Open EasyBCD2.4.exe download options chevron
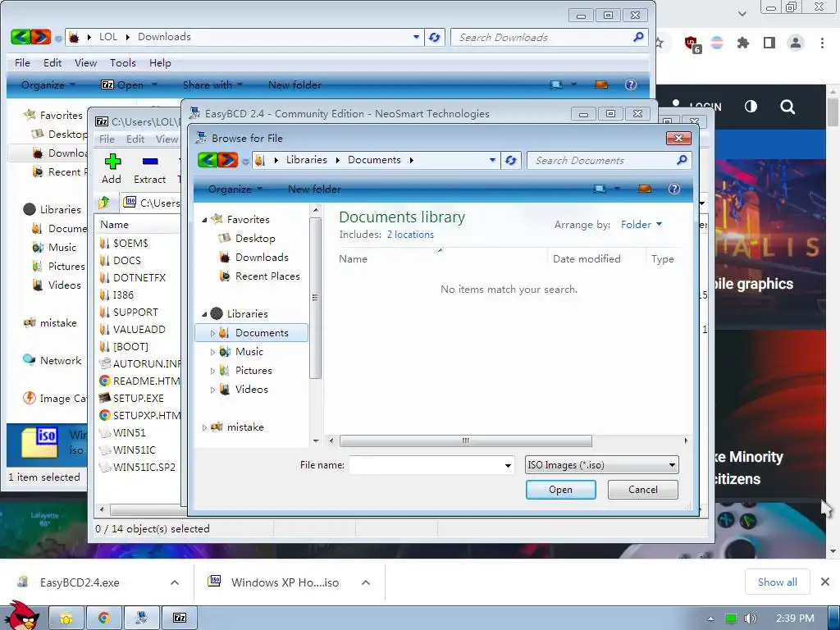The image size is (840, 630). 175,582
